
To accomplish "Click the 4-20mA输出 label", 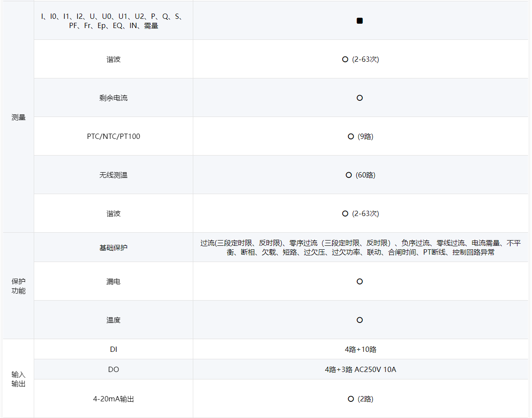I will point(113,399).
